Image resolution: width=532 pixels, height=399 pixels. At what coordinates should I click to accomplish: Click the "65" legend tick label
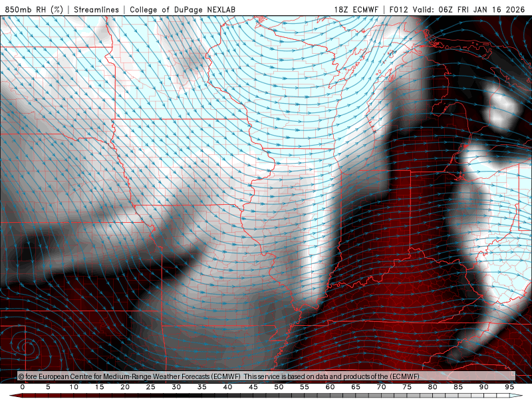(x=356, y=387)
